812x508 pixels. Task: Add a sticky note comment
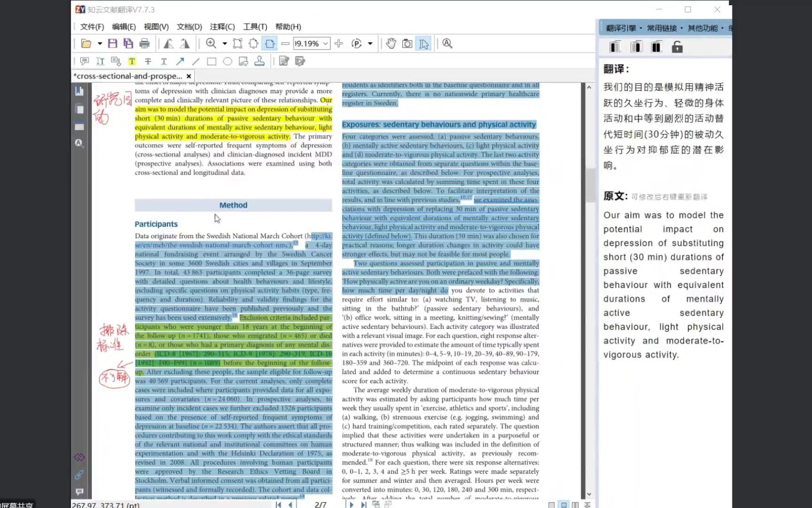[85, 61]
